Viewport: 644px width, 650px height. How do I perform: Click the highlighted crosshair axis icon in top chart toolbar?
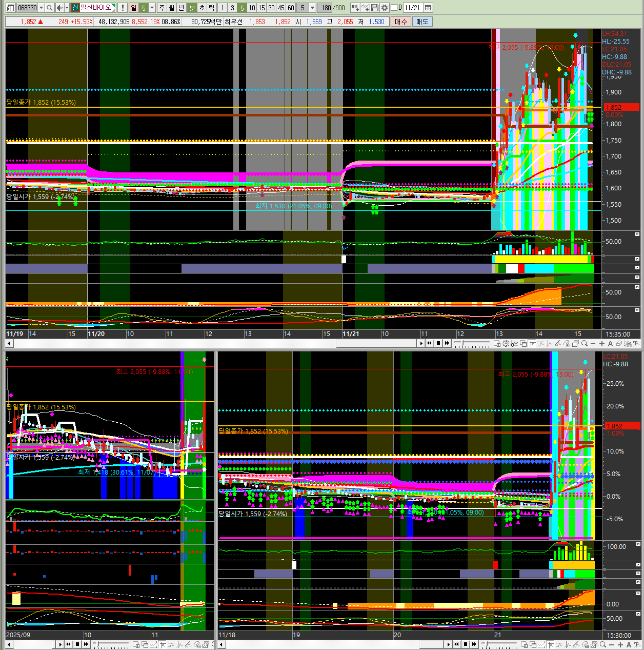pos(532,343)
